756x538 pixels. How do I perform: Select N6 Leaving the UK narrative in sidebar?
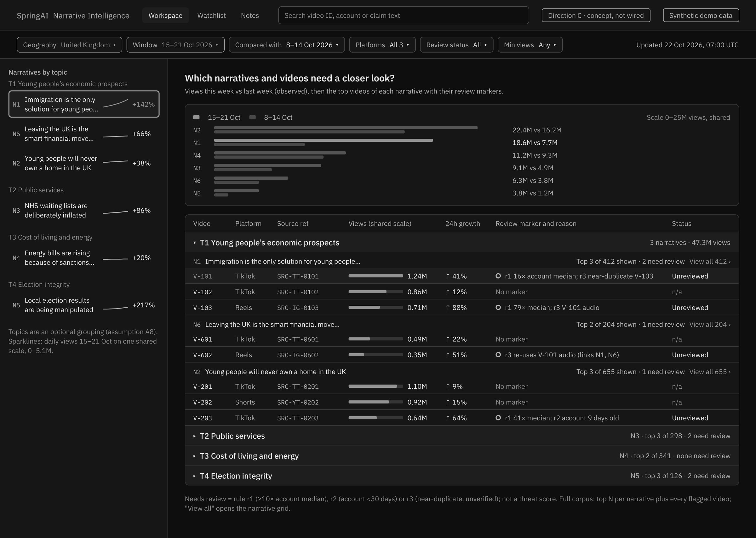pyautogui.click(x=84, y=134)
